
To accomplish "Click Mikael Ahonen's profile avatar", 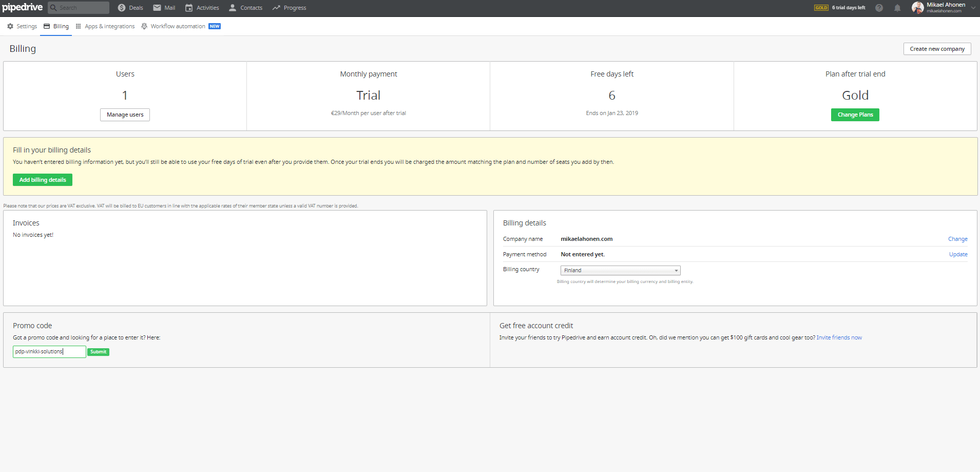I will [x=917, y=8].
